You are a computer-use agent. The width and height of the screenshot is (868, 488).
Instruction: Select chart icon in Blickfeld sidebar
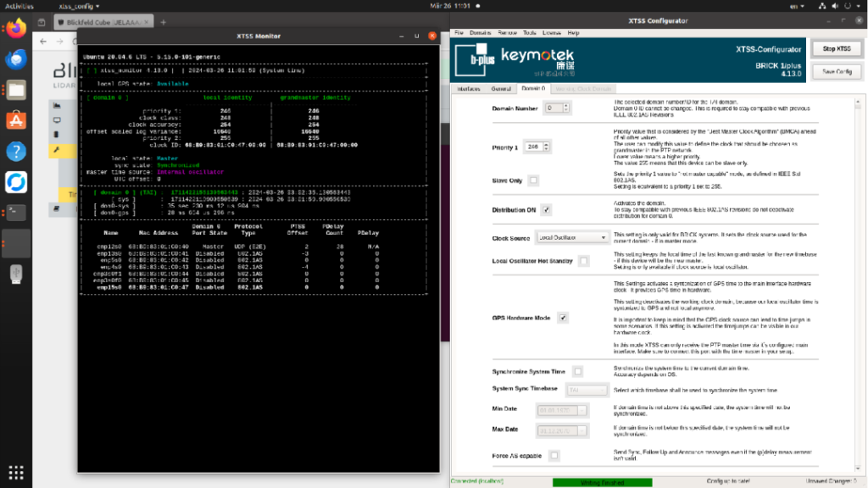point(57,105)
